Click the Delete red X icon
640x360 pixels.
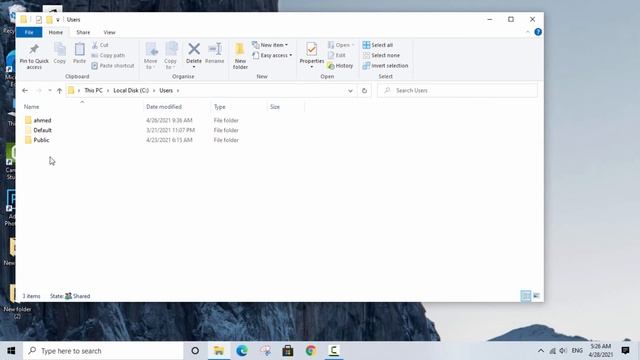(194, 49)
